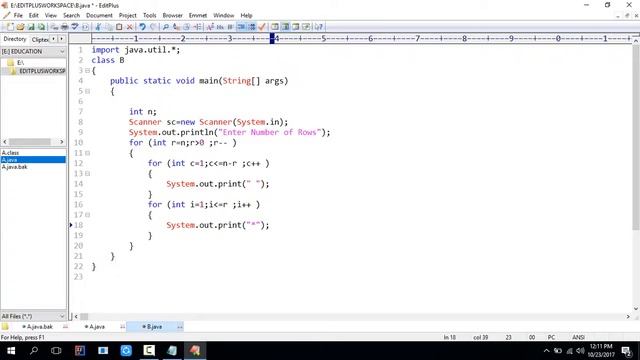Select the Directory side panel tab

[x=15, y=39]
